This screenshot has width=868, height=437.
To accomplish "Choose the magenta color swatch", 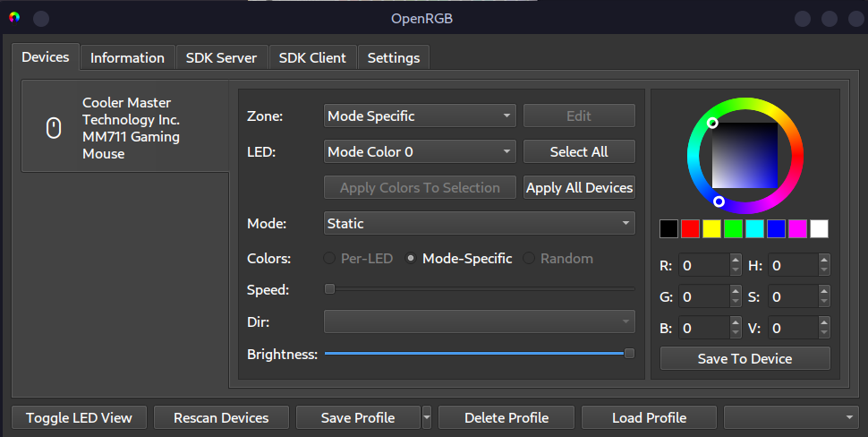I will tap(797, 228).
